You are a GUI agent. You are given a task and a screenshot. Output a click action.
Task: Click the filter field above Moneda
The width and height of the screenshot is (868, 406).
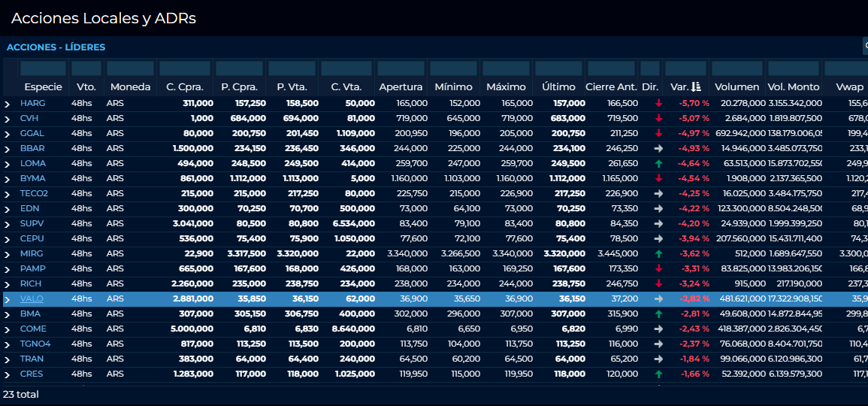point(130,68)
